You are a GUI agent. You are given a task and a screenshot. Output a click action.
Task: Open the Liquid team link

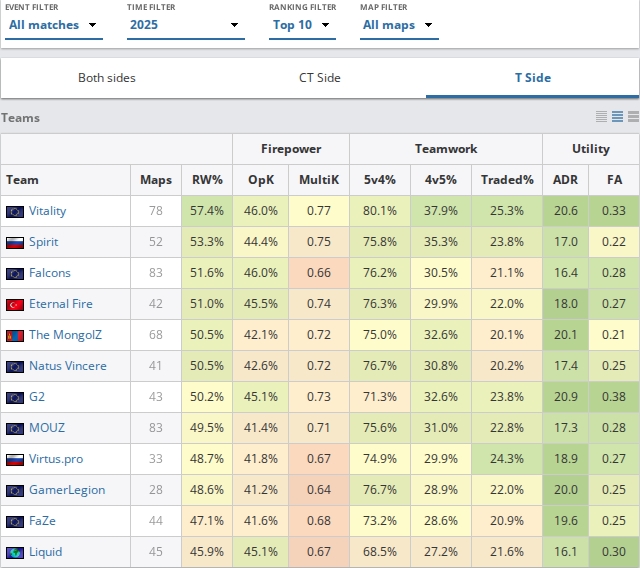[46, 552]
